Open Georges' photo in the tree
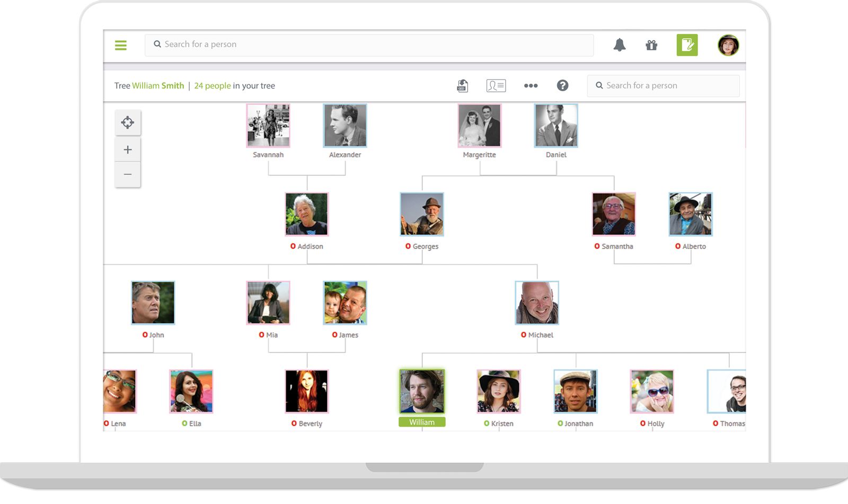This screenshot has height=504, width=848. (421, 214)
